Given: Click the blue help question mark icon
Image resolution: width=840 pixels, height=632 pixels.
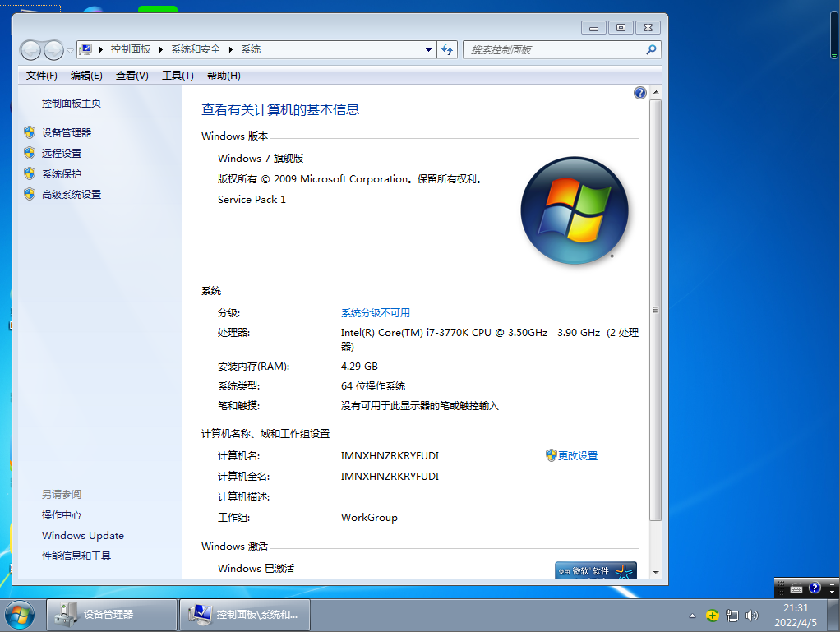Looking at the screenshot, I should pyautogui.click(x=639, y=93).
